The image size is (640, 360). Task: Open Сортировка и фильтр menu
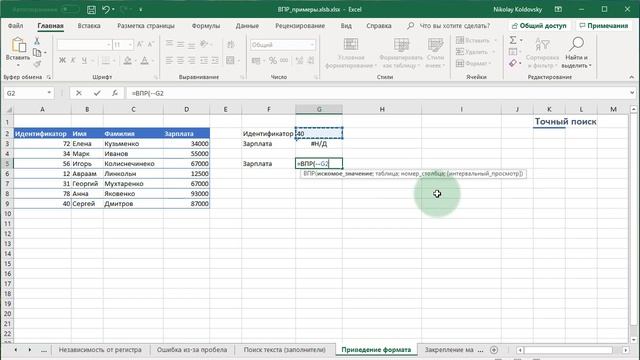(542, 53)
